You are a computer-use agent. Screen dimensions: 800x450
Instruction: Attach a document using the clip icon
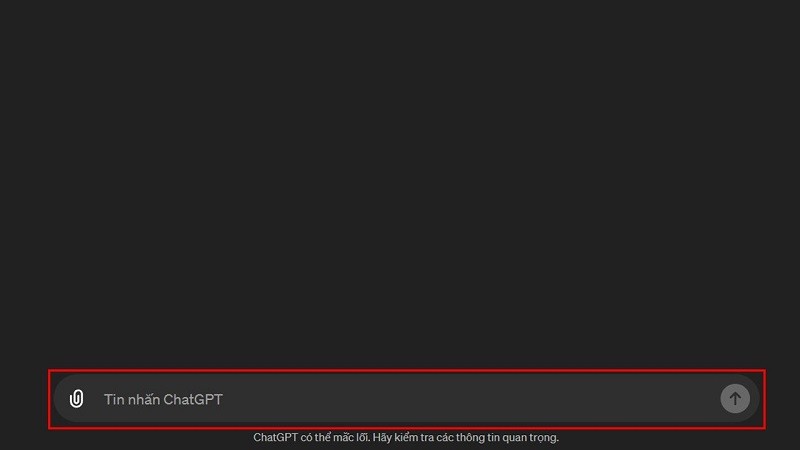(77, 398)
